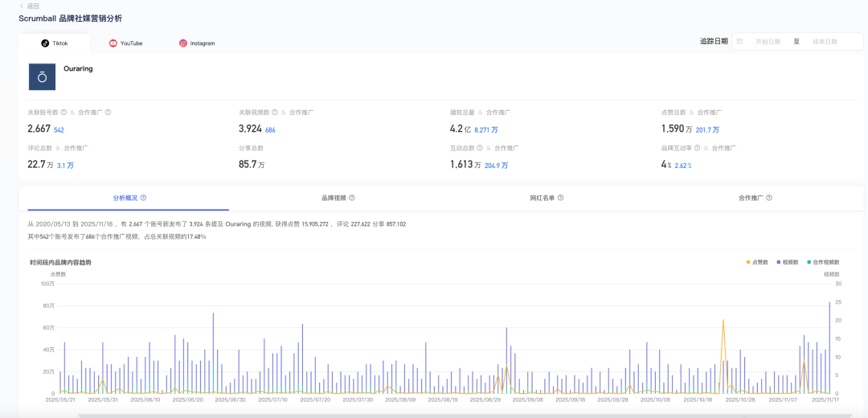Click help icon on 网红名单 tab

[561, 198]
